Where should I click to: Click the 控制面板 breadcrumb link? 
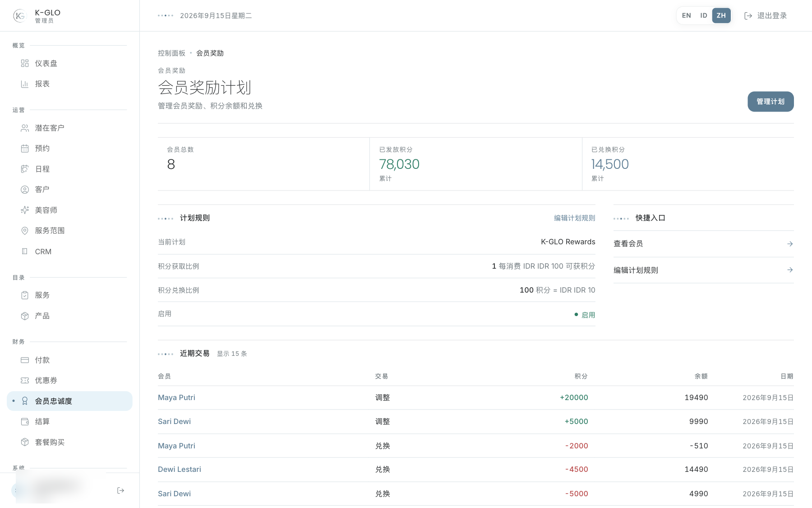coord(171,53)
